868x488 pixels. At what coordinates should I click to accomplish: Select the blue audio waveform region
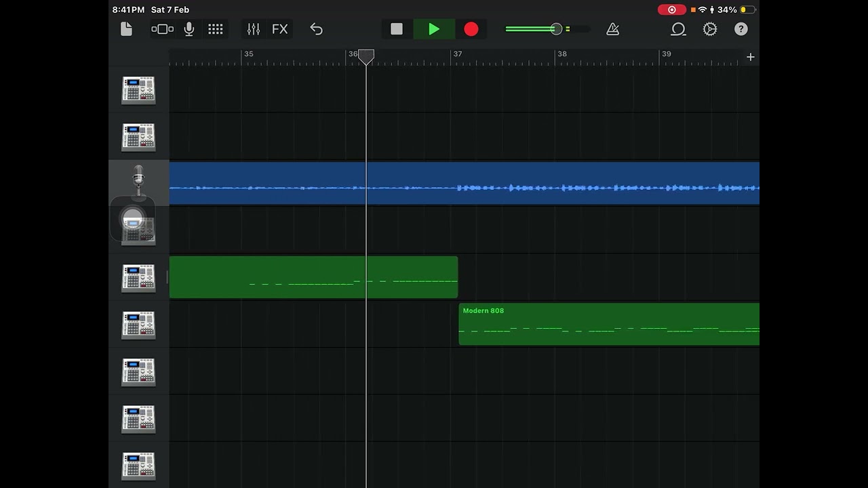465,183
